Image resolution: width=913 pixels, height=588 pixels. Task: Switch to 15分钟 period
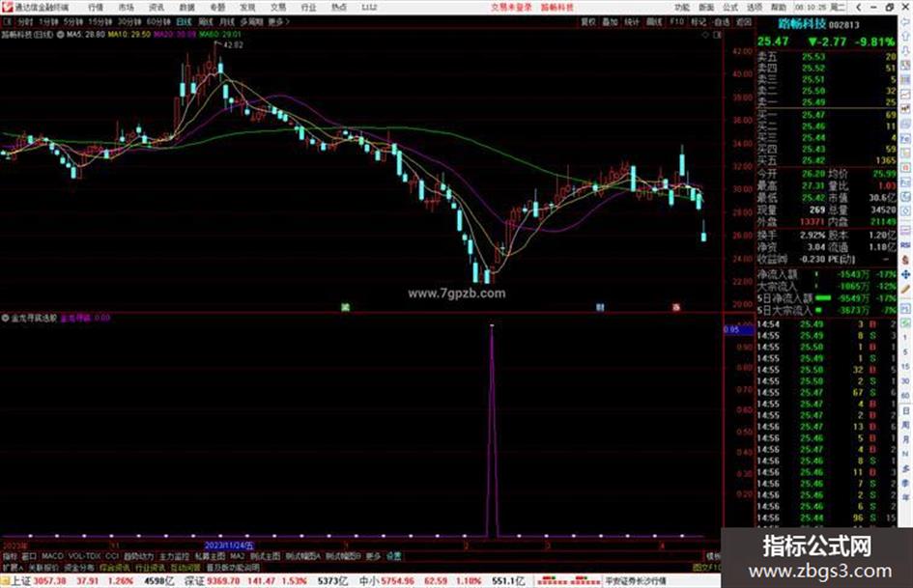[100, 21]
